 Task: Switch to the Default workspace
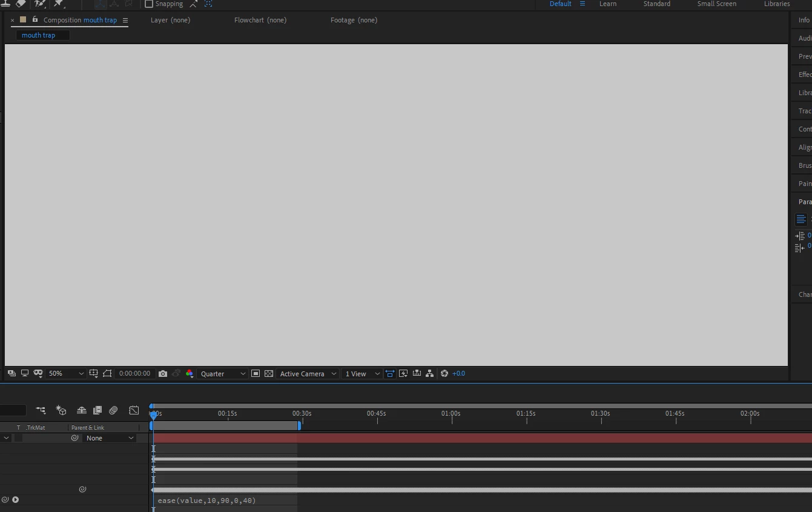(x=560, y=4)
